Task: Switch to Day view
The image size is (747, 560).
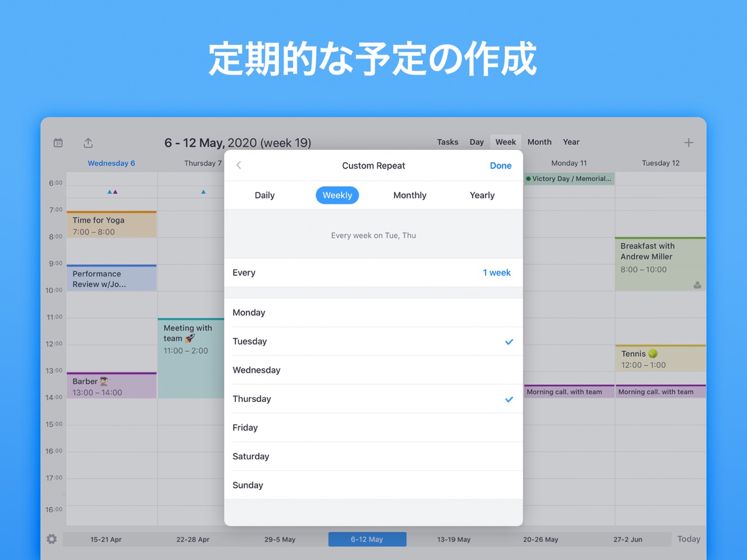Action: point(477,142)
